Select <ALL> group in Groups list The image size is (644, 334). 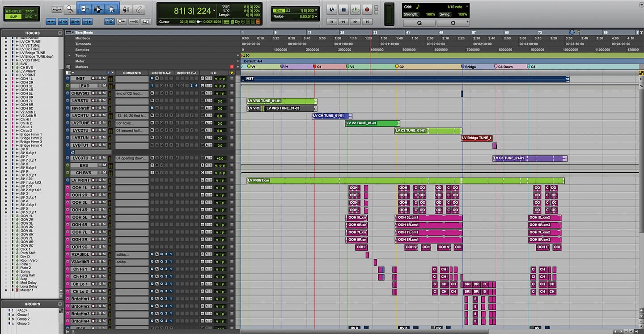click(22, 310)
